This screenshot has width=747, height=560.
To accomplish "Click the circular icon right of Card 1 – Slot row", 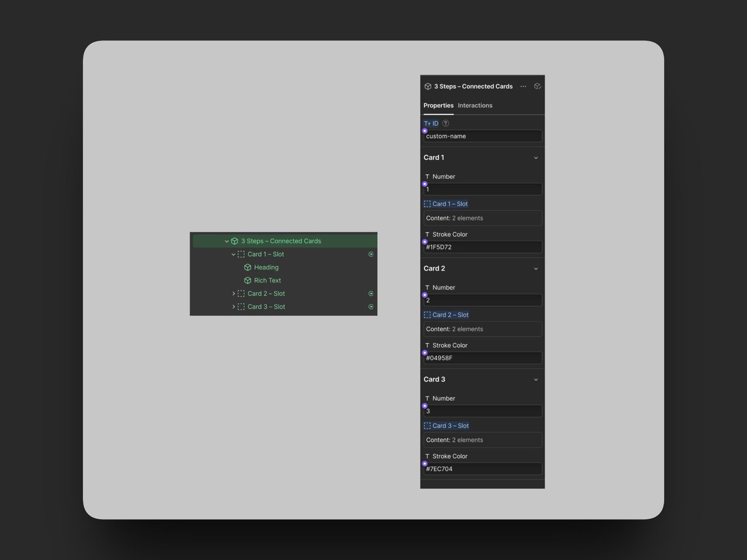I will coord(371,254).
